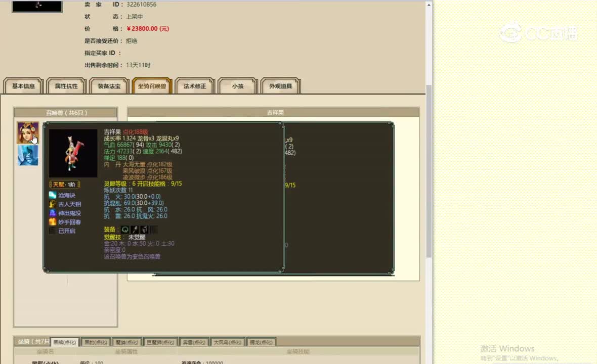Click the 坐骑技能 column header

[298, 352]
